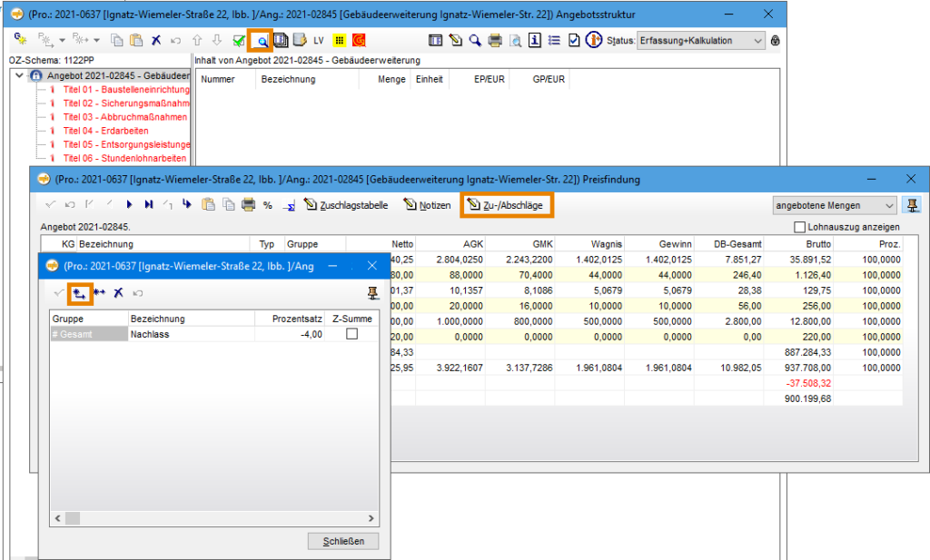Click the Brutto column header in Preisfindung
Image resolution: width=930 pixels, height=560 pixels.
pos(797,243)
